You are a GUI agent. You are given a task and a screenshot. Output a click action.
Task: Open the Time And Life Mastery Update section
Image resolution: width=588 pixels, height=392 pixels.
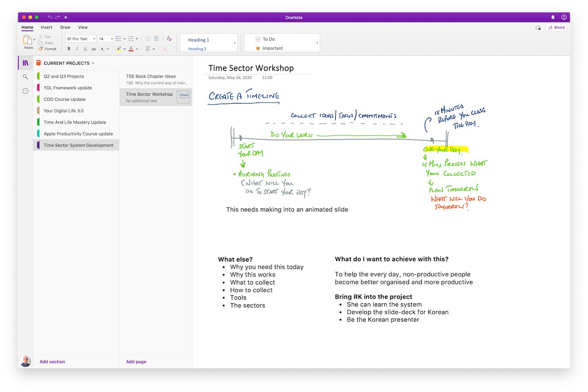click(76, 122)
